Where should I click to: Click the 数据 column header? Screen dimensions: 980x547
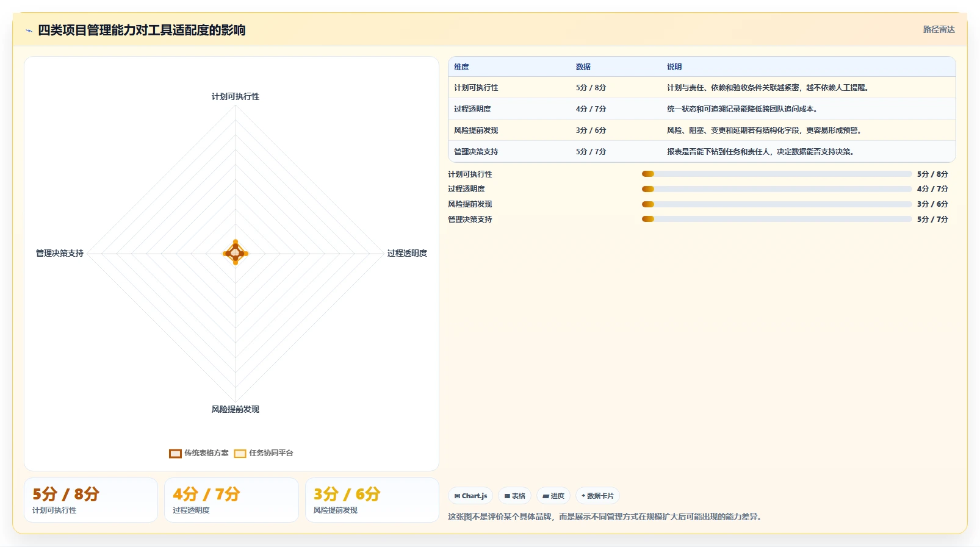click(583, 67)
